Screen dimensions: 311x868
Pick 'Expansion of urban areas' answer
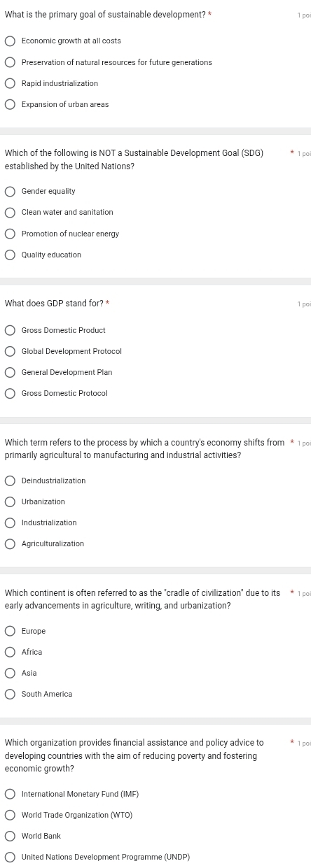[x=10, y=105]
